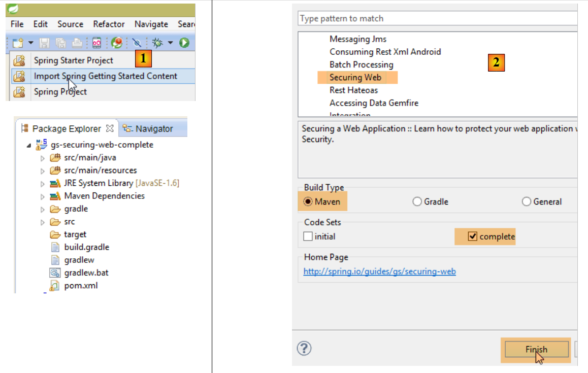Open the New wizard dropdown arrow
Screen dimensions: 588x373
click(30, 43)
